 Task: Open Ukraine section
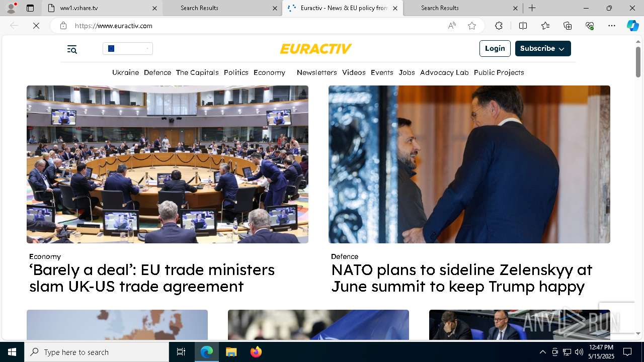click(x=125, y=72)
